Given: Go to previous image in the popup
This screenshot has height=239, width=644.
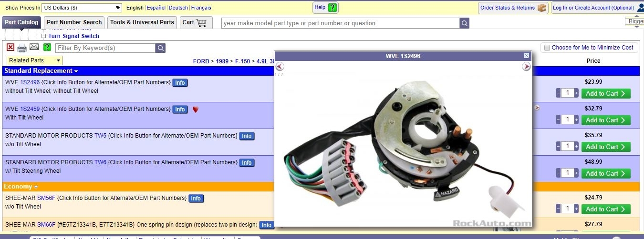Looking at the screenshot, I should [x=280, y=67].
